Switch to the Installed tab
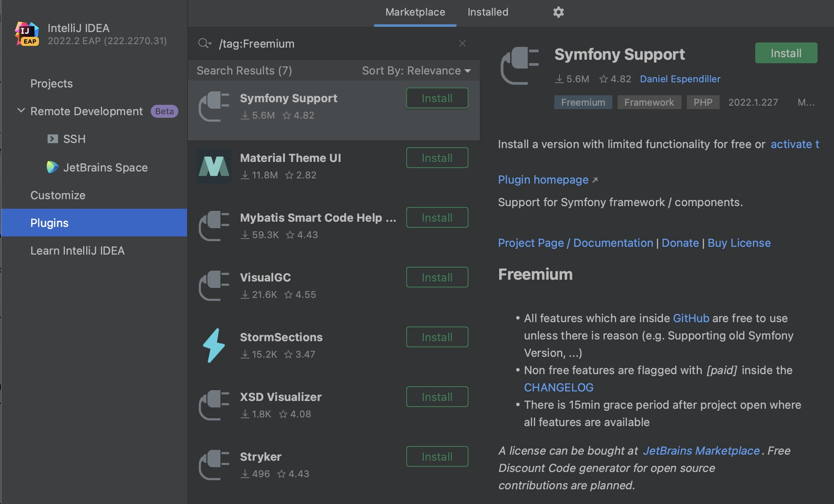This screenshot has width=834, height=504. click(488, 12)
